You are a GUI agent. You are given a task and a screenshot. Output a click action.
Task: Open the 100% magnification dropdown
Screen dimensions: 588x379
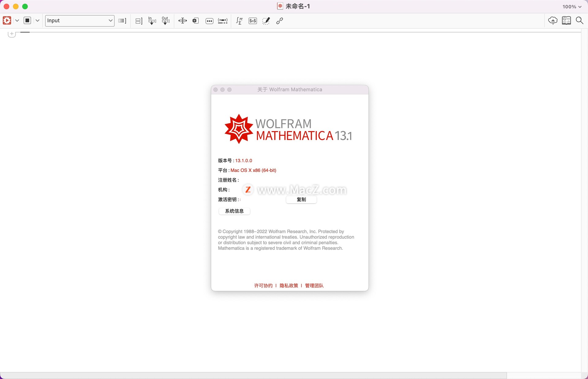point(572,7)
